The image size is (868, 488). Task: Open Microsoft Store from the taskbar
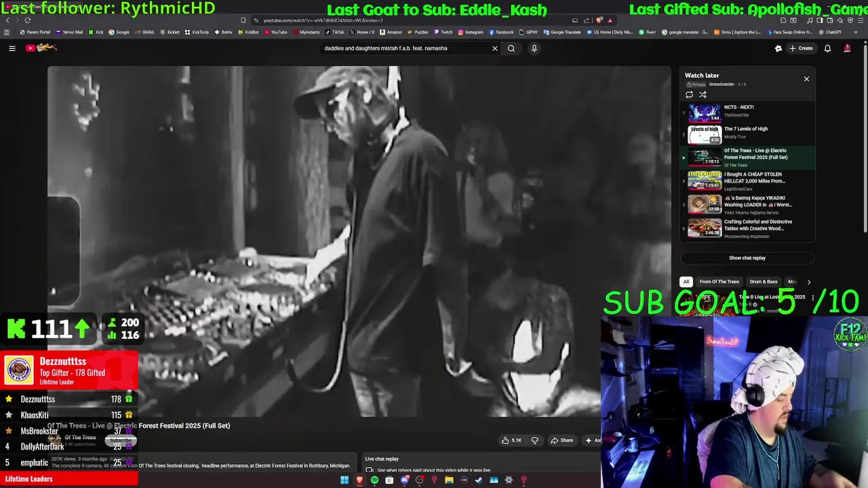pos(389,481)
